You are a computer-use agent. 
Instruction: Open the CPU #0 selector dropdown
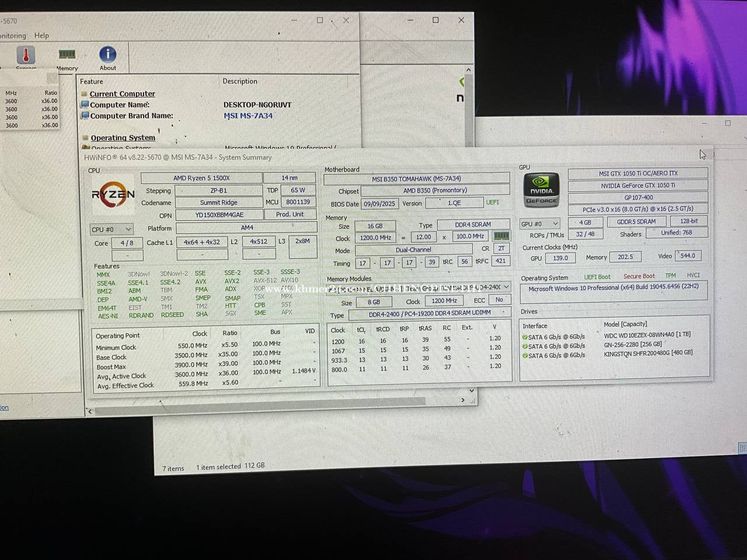click(x=111, y=229)
